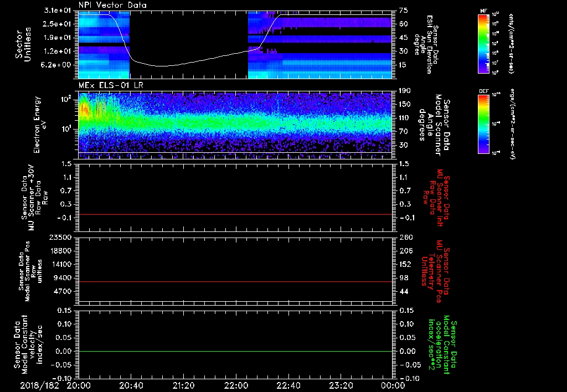
Task: Click the 22:40 time tick label
Action: click(288, 385)
